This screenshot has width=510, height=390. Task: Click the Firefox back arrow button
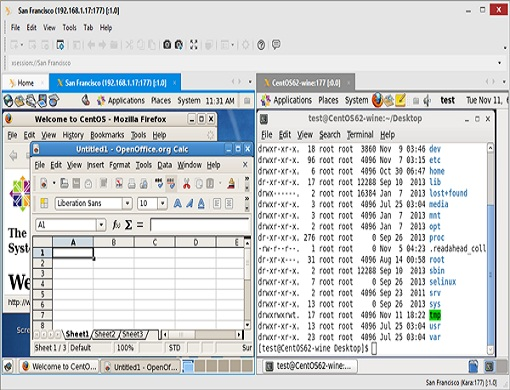click(x=13, y=155)
